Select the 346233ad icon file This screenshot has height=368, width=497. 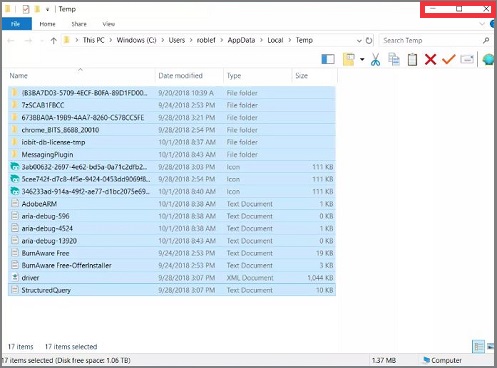(172, 192)
